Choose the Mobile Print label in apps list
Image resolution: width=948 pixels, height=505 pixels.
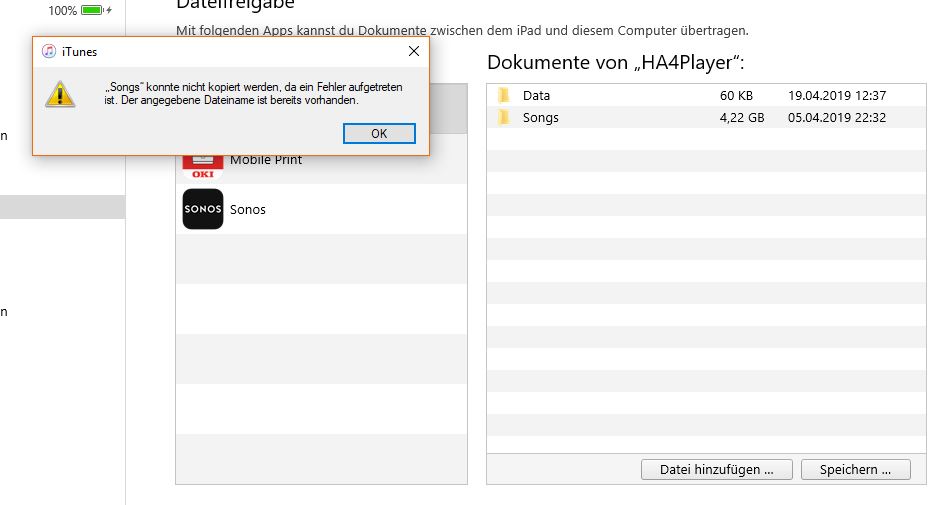click(x=265, y=160)
